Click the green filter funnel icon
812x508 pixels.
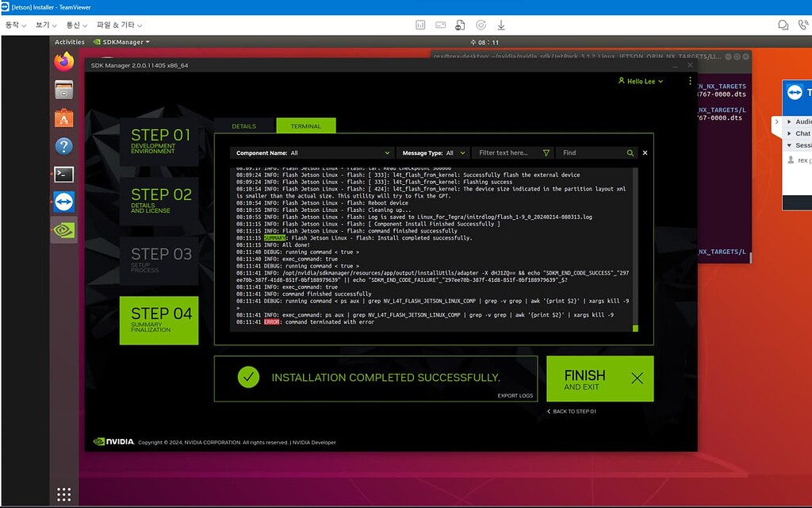(546, 152)
